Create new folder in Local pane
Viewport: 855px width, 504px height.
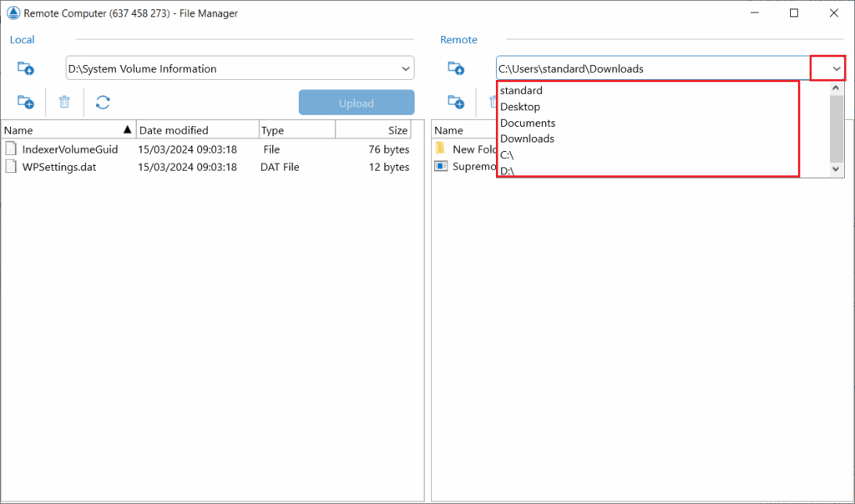click(26, 103)
